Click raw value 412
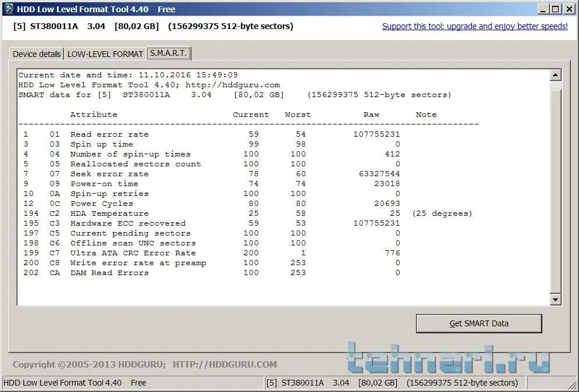The width and height of the screenshot is (579, 392). [392, 154]
